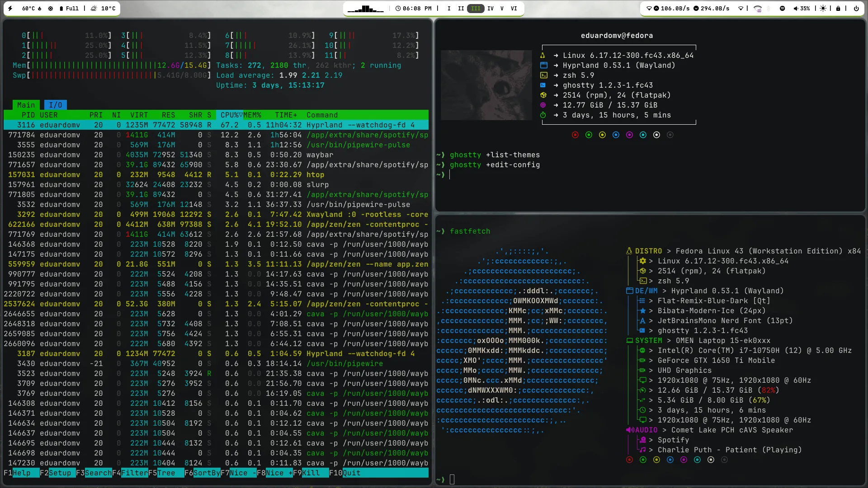
Task: Click the power button icon in top bar
Action: pyautogui.click(x=856, y=8)
